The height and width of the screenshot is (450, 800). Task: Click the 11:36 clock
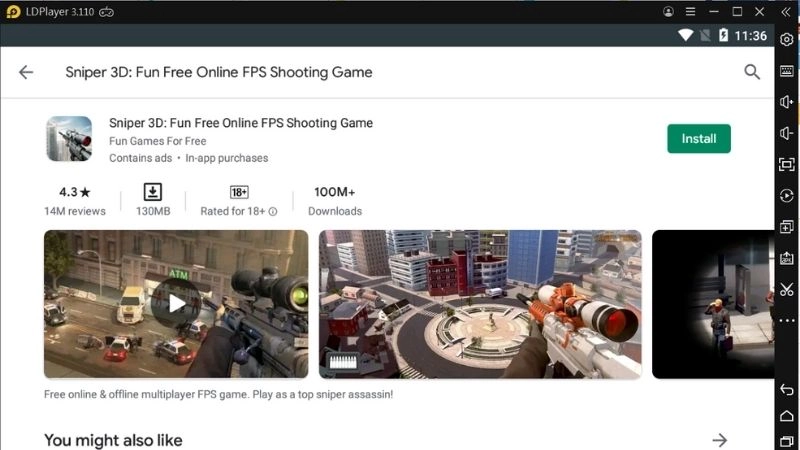(751, 36)
